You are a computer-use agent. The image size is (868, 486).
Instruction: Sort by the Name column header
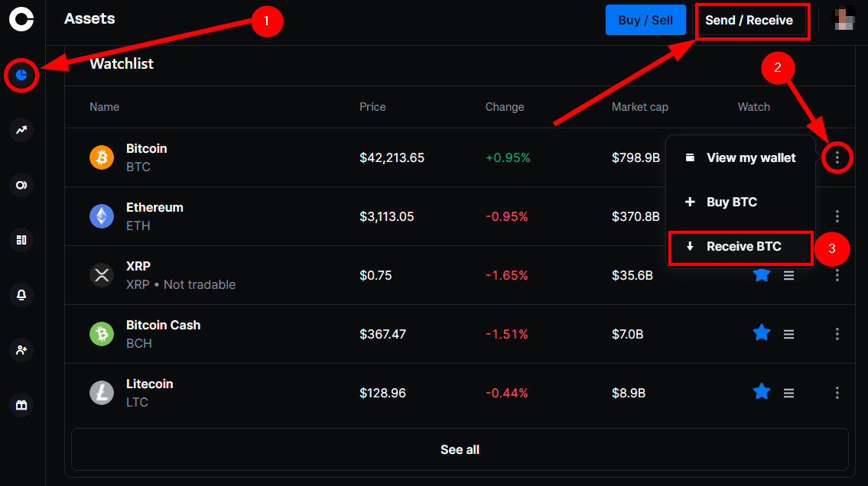point(104,107)
